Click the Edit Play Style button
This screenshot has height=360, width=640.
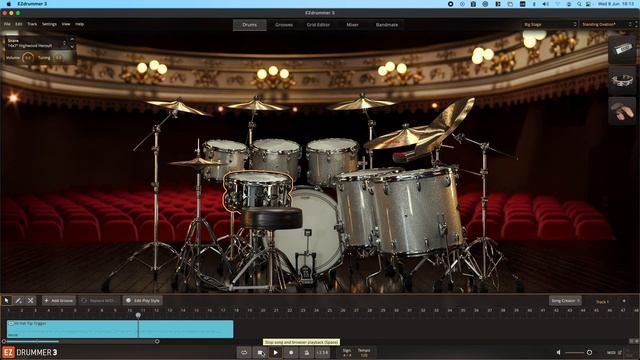[143, 300]
